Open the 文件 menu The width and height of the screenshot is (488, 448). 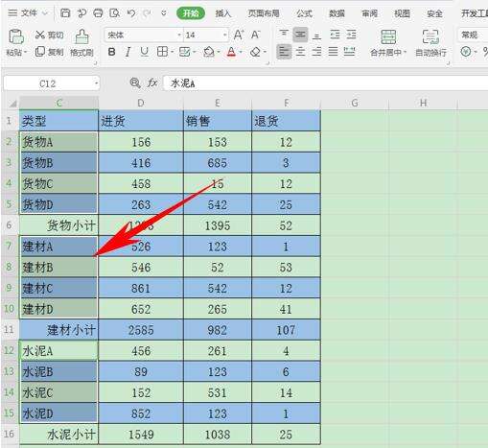[28, 13]
